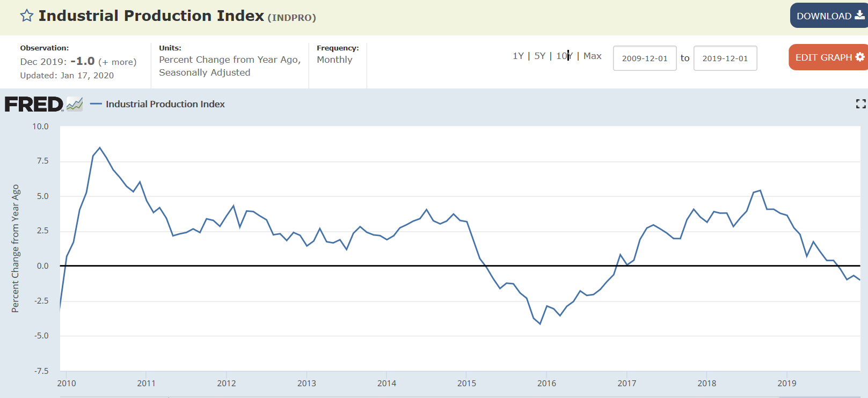Image resolution: width=868 pixels, height=398 pixels.
Task: Click the FRED logo
Action: (x=34, y=104)
